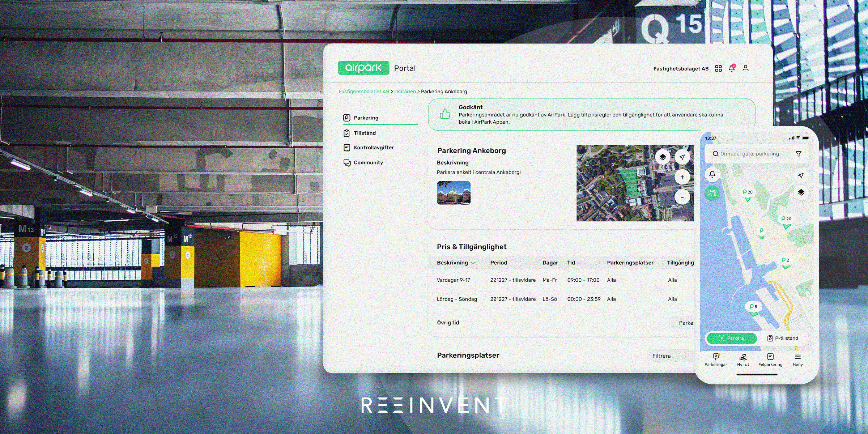Viewport: 868px width, 434px height.
Task: Click the 'Lö-Sö' days cell
Action: [x=550, y=299]
